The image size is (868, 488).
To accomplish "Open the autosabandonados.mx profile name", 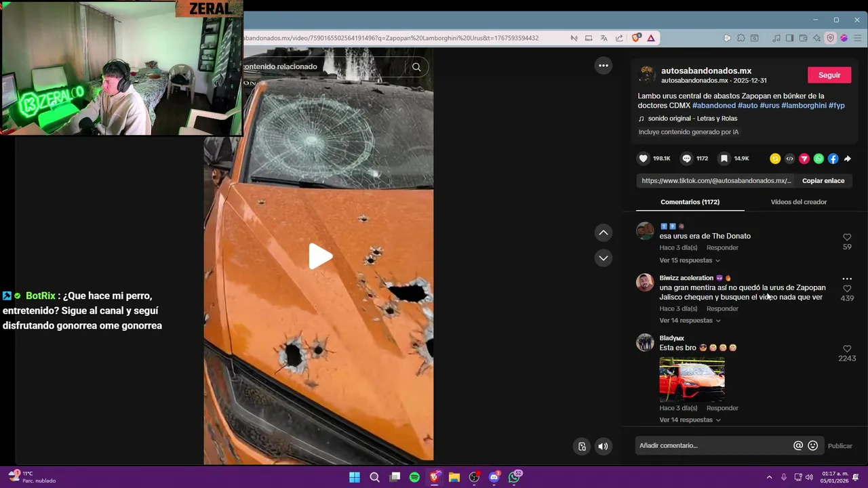I will (x=706, y=70).
